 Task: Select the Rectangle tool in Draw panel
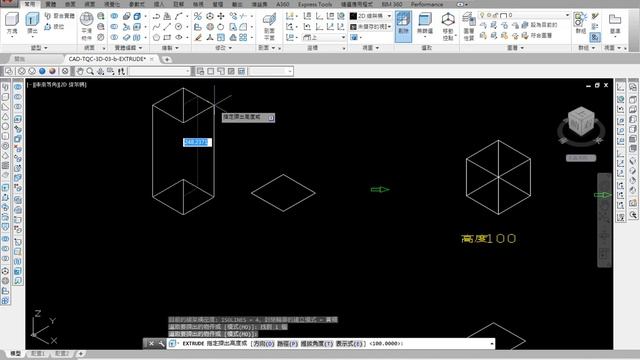(167, 38)
